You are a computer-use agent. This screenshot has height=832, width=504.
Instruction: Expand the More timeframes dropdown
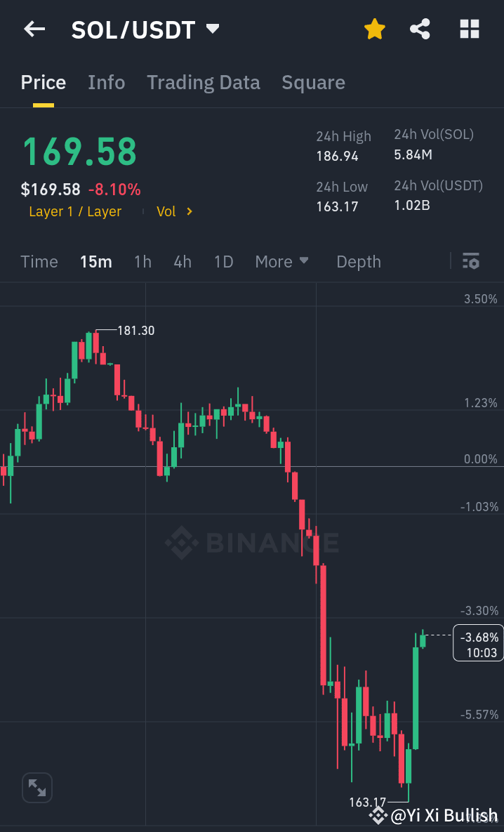click(x=281, y=261)
